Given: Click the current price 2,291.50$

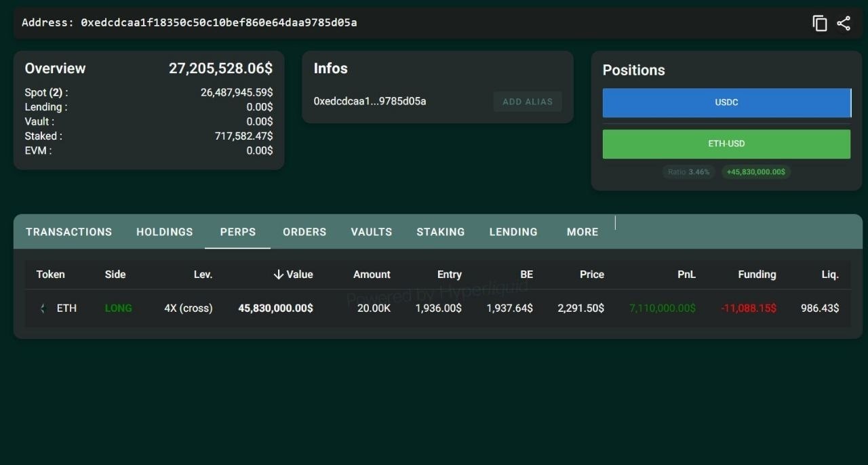Looking at the screenshot, I should (x=581, y=308).
